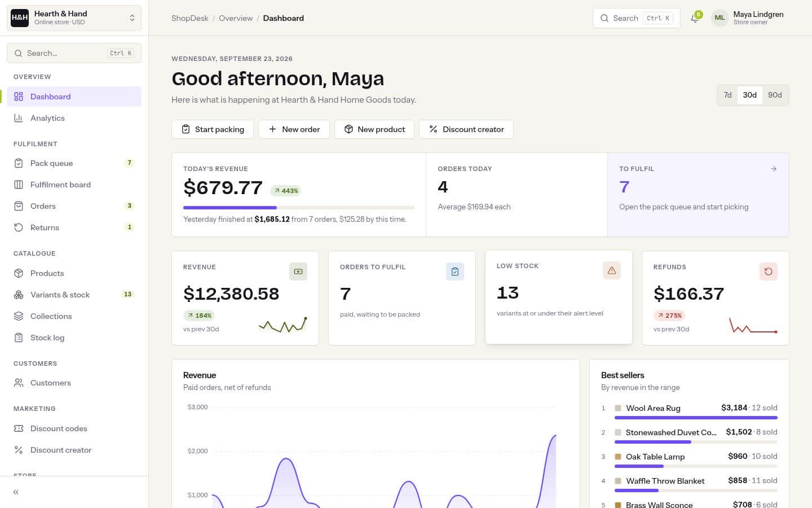Click the Start packing button
The width and height of the screenshot is (812, 508).
213,129
